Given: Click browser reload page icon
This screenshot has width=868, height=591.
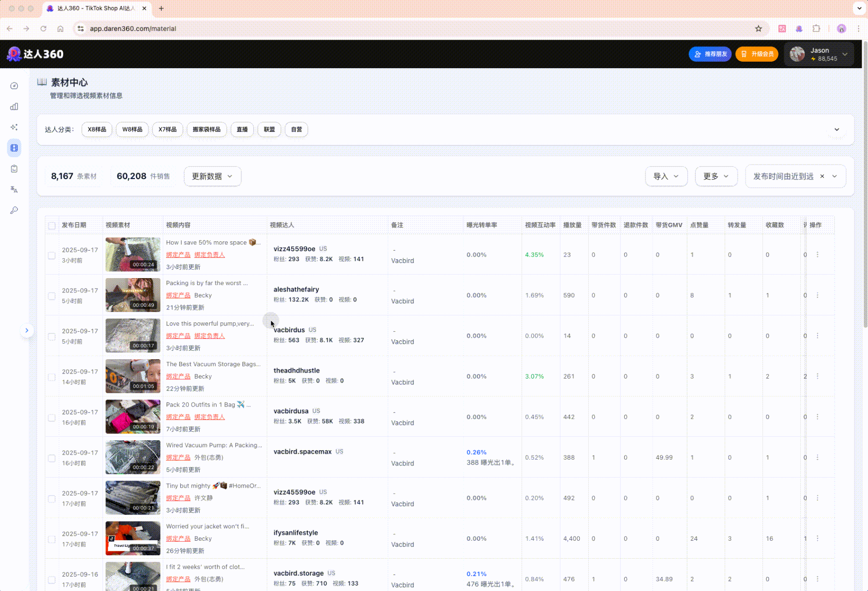Looking at the screenshot, I should click(x=43, y=29).
